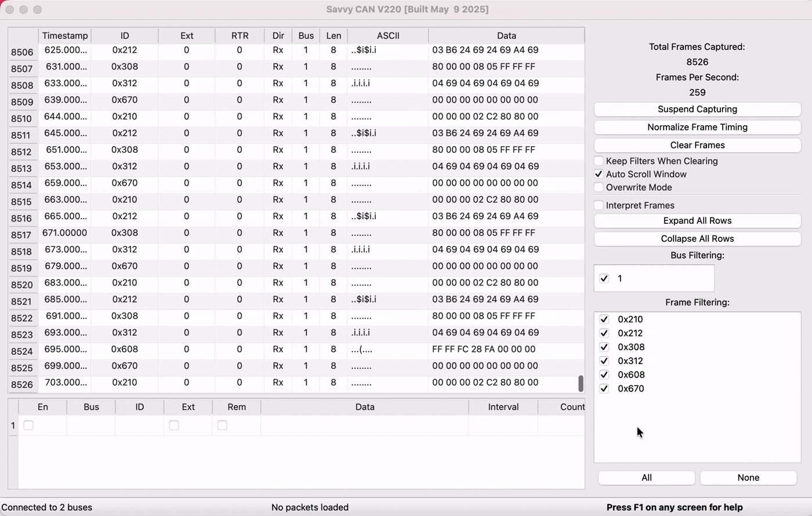Click Expand All Rows button

[697, 221]
